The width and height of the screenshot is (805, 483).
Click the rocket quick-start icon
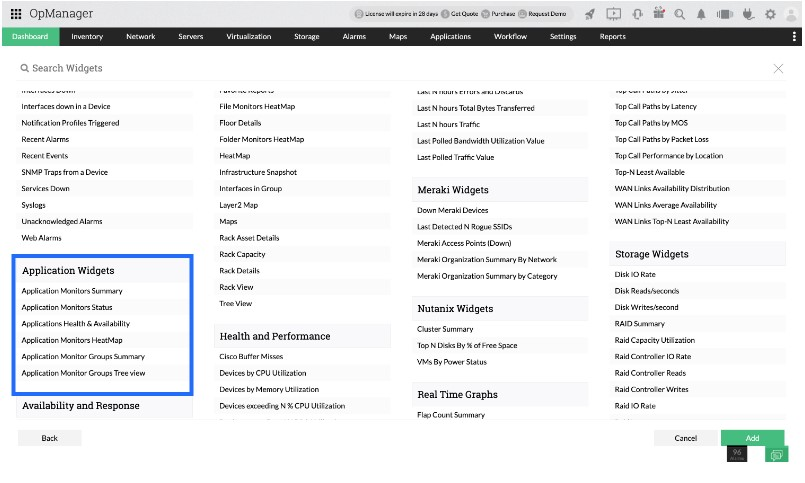(590, 14)
